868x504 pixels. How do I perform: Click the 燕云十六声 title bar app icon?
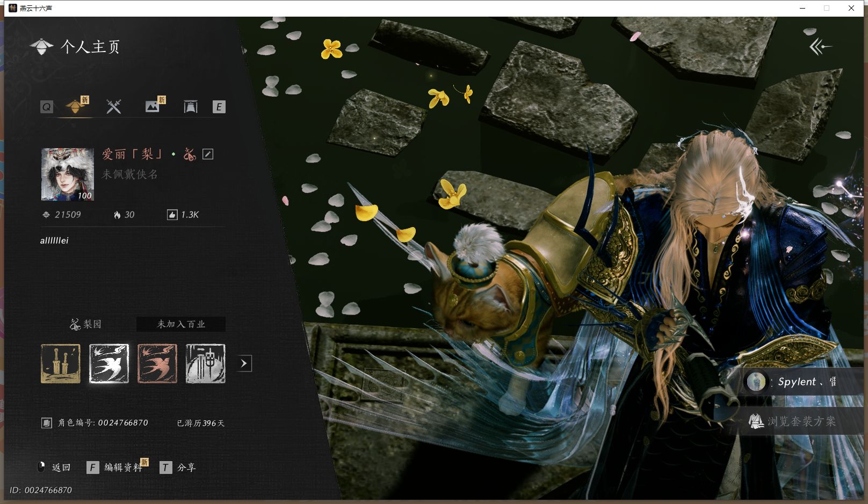click(13, 8)
